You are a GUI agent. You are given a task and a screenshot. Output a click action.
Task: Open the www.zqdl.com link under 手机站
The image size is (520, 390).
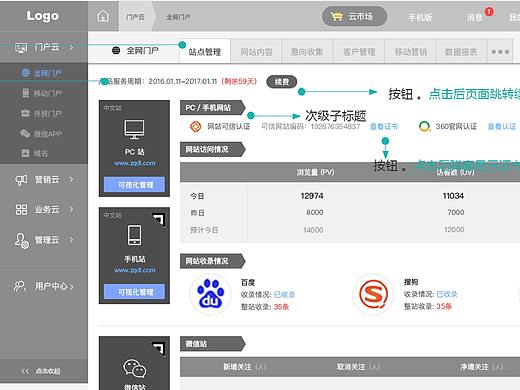pyautogui.click(x=135, y=270)
